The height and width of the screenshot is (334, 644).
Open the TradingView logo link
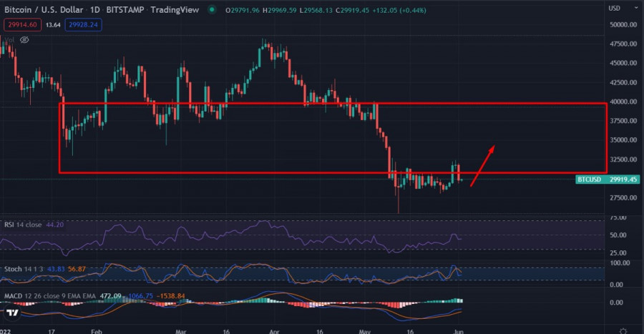coord(12,313)
